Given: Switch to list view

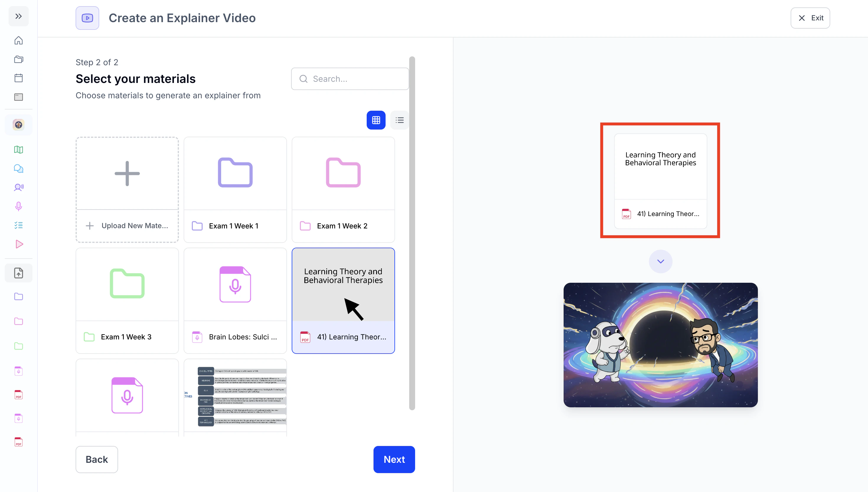Looking at the screenshot, I should (x=399, y=120).
